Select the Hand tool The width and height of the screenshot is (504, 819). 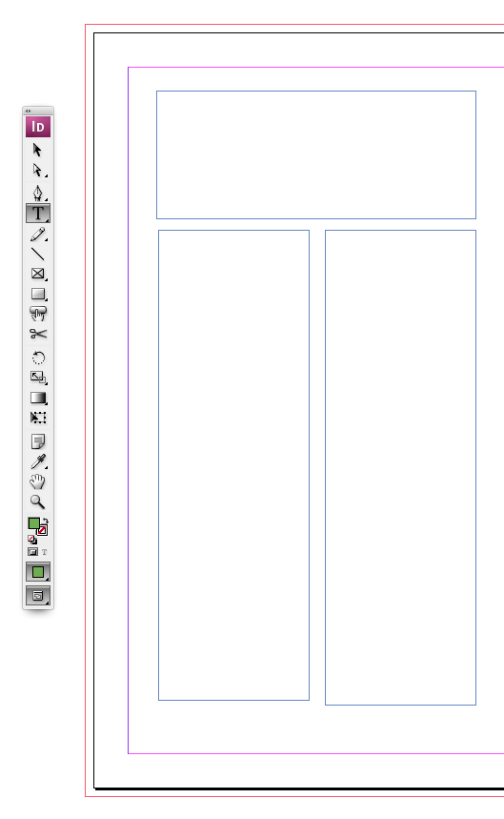click(37, 481)
